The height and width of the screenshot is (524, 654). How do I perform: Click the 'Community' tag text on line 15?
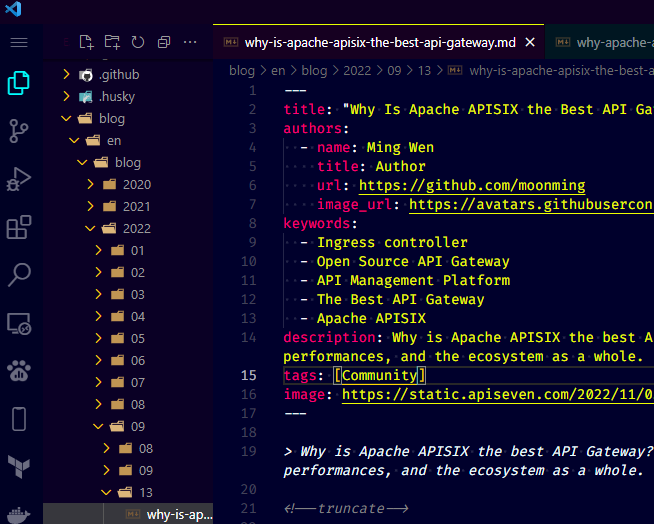[379, 375]
